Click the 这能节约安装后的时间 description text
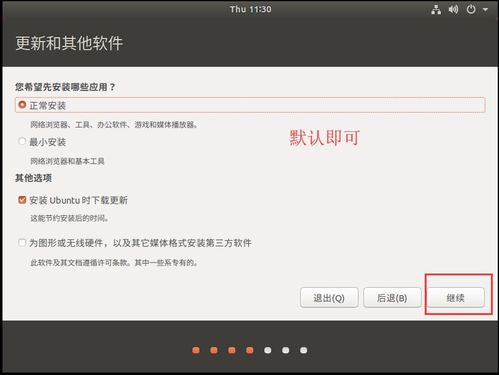Viewport: 499px width, 375px height. click(69, 219)
